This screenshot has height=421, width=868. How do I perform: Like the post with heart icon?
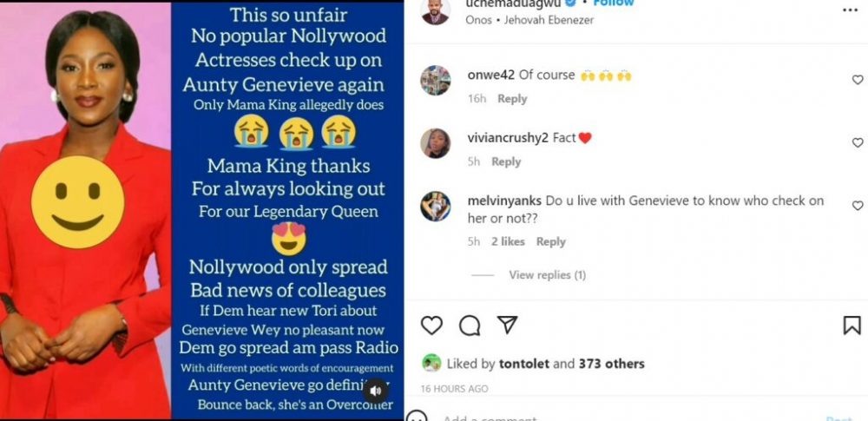[431, 326]
